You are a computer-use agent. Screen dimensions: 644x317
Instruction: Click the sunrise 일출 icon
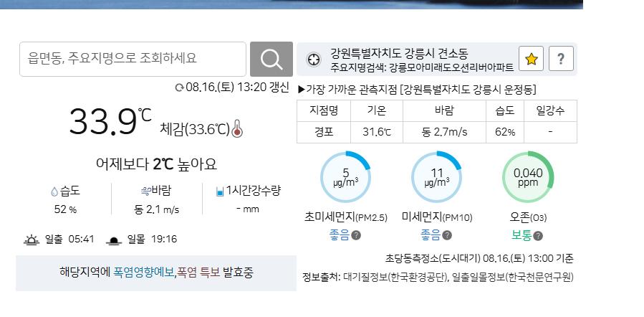click(x=32, y=240)
